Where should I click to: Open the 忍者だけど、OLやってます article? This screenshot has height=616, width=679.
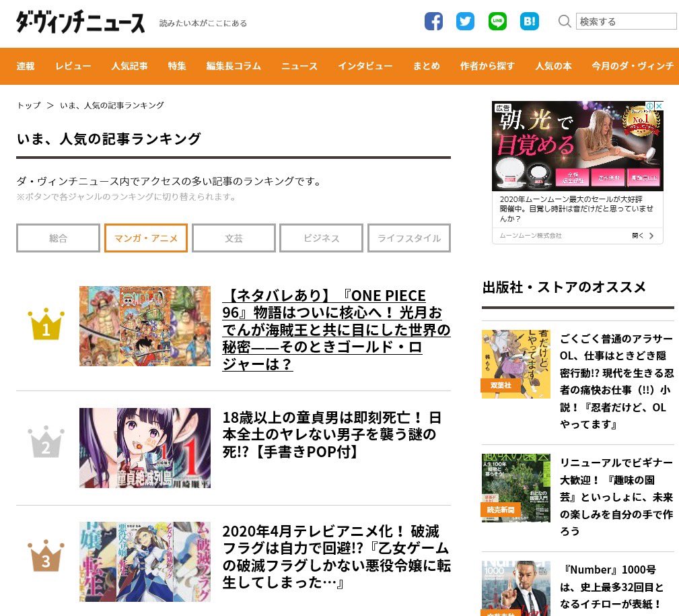[x=616, y=381]
